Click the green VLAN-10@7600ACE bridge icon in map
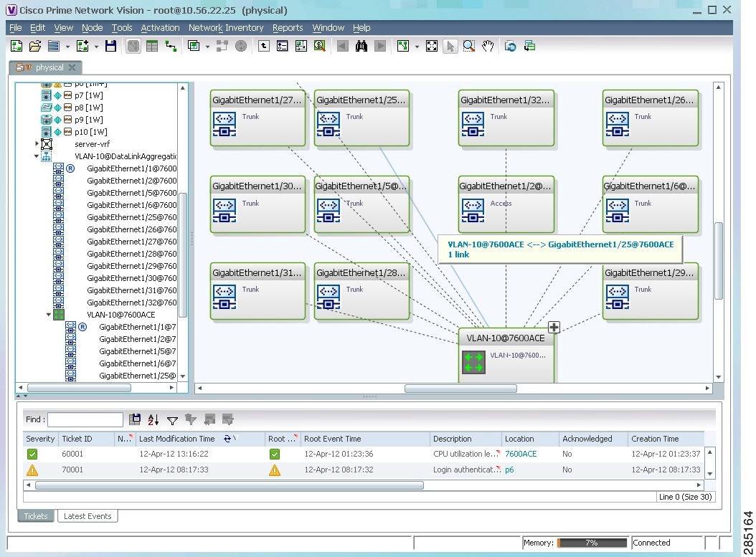The image size is (756, 557). [473, 362]
